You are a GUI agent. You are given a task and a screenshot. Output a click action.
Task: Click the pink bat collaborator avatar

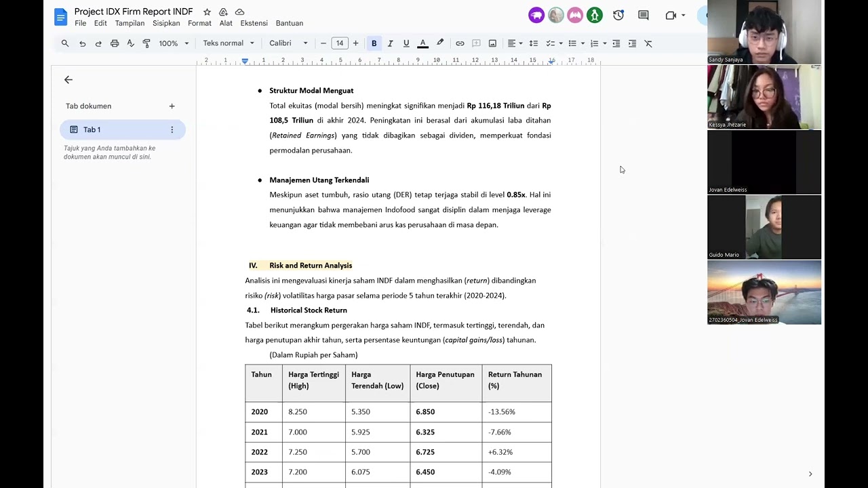pyautogui.click(x=575, y=15)
